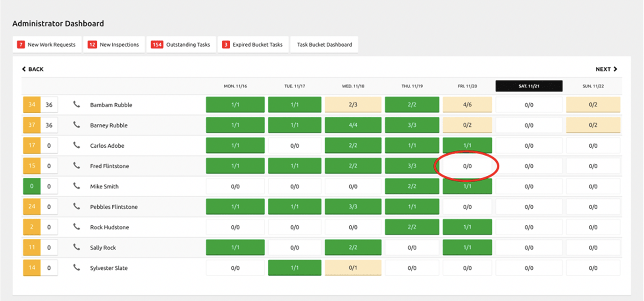The image size is (644, 301).
Task: Go to previous week with BACK
Action: [x=33, y=69]
